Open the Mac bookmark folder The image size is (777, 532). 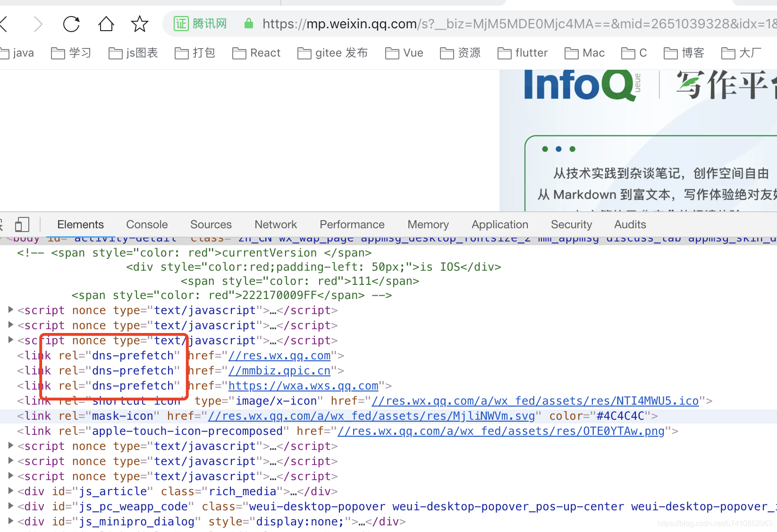pos(584,53)
